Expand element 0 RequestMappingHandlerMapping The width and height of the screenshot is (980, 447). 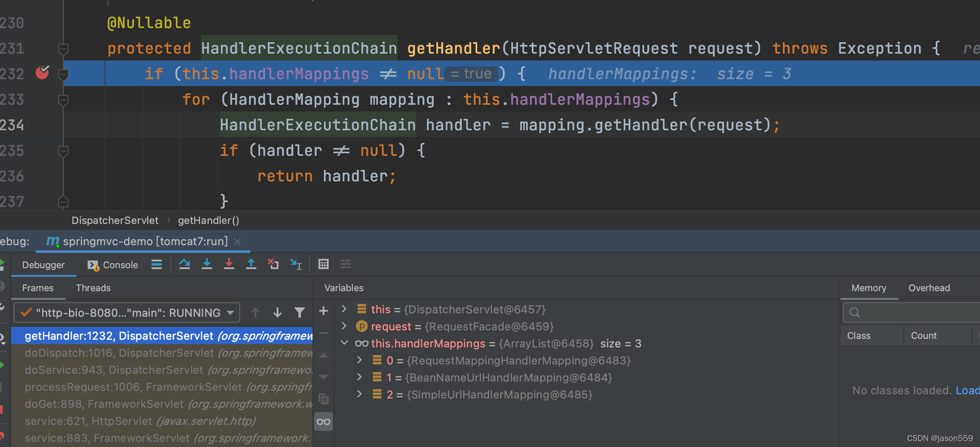pyautogui.click(x=359, y=360)
